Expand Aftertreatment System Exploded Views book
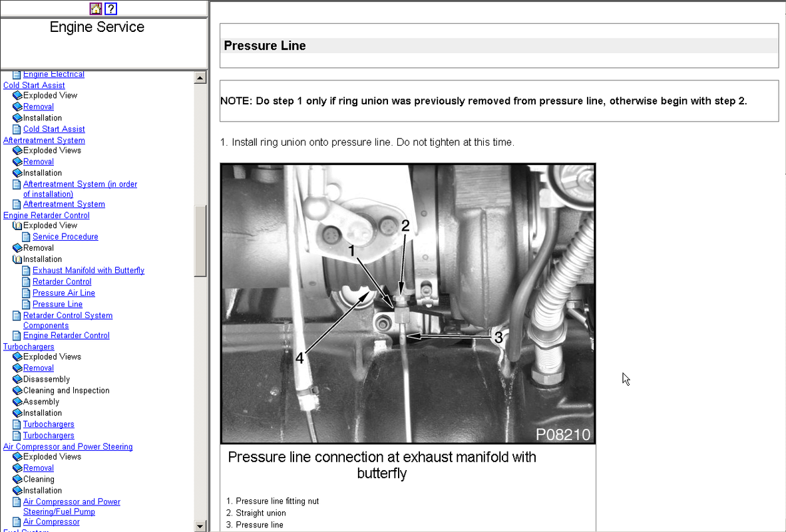The image size is (786, 532). click(x=17, y=150)
